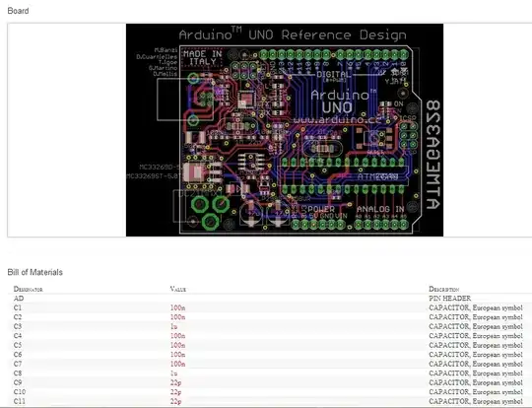Click the description cell in row C8

[x=476, y=374]
